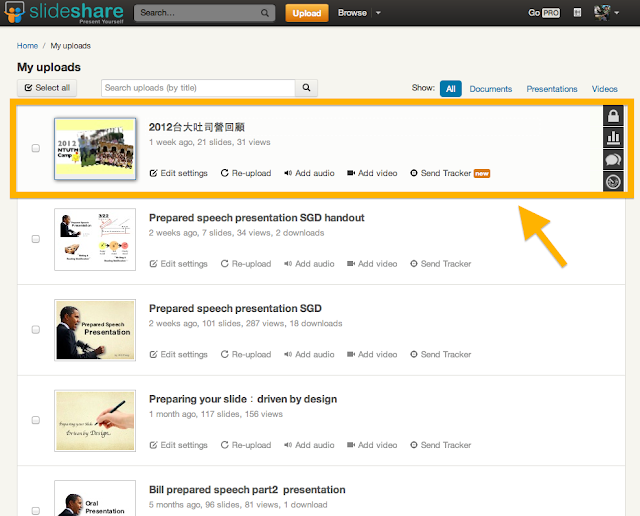Show All uploads filter
Viewport: 640px width, 516px height.
[451, 89]
